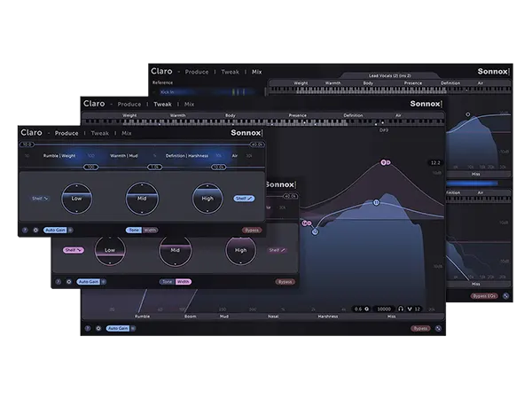The width and height of the screenshot is (532, 399).
Task: Click the 0.6 Q value field
Action: 358,309
